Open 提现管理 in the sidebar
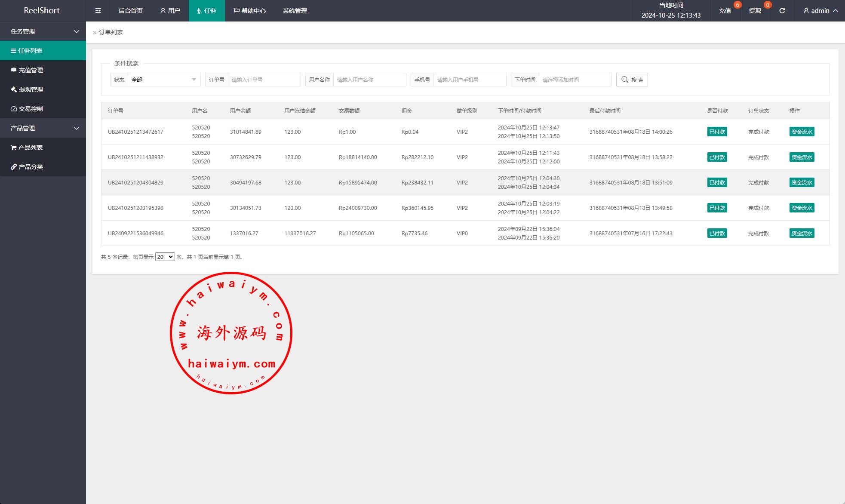 [x=31, y=89]
